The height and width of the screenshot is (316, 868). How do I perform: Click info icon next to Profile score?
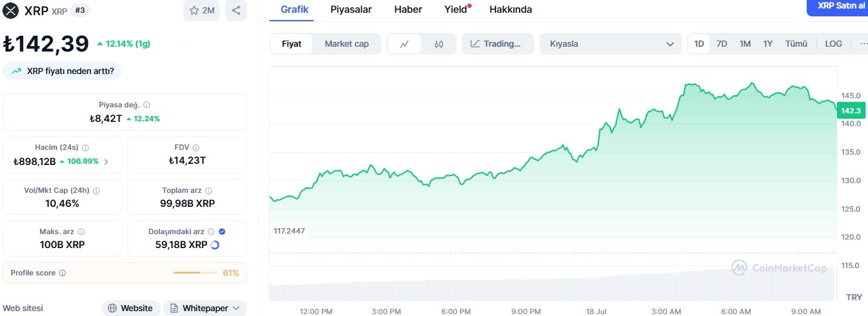click(x=62, y=273)
